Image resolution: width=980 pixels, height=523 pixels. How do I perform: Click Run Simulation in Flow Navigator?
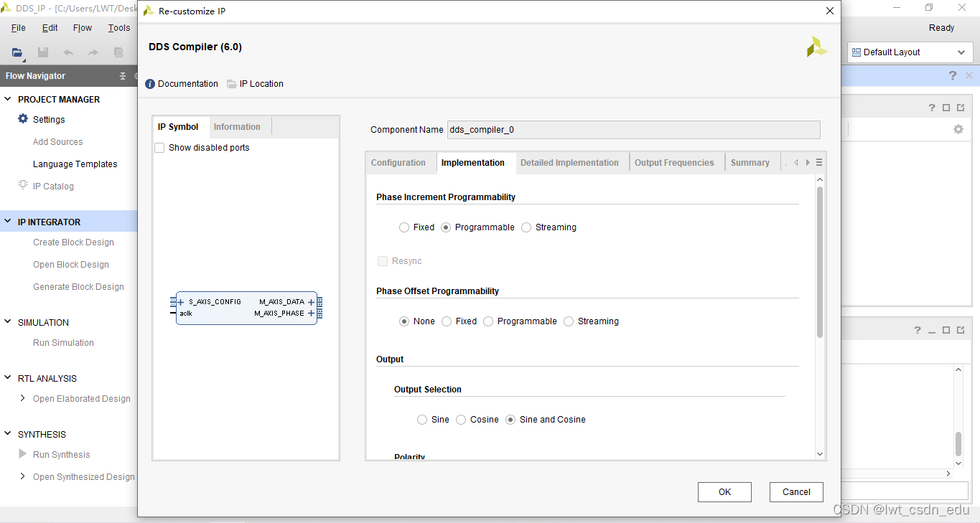pos(63,343)
